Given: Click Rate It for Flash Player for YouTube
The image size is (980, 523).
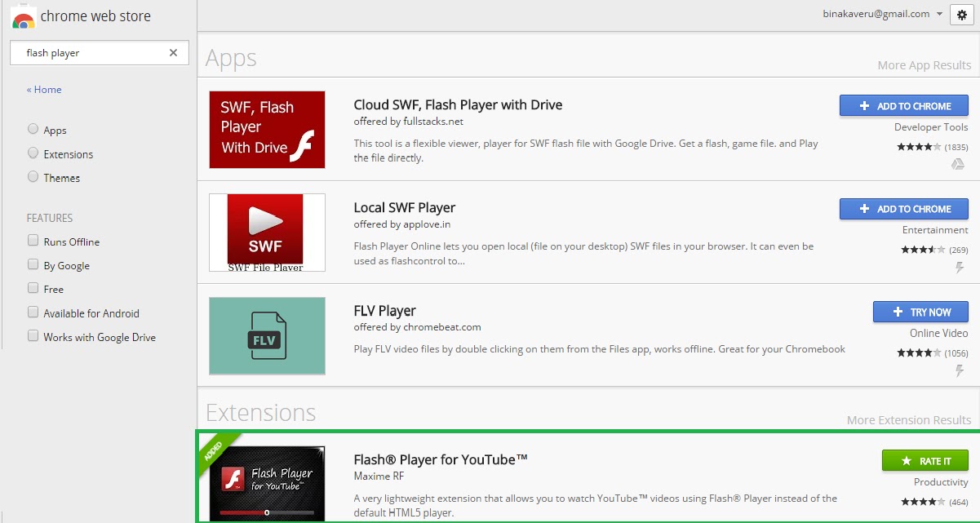Looking at the screenshot, I should tap(925, 461).
